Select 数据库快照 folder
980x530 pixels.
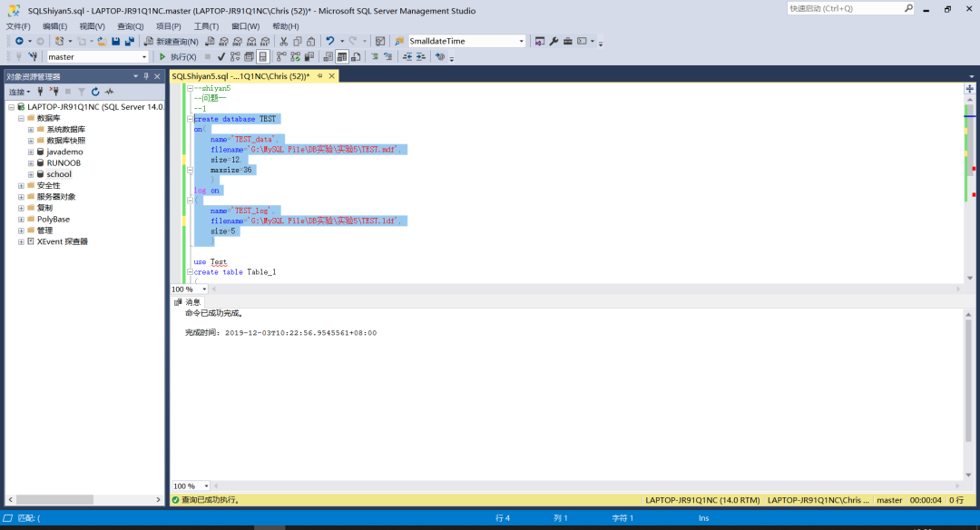pyautogui.click(x=66, y=141)
